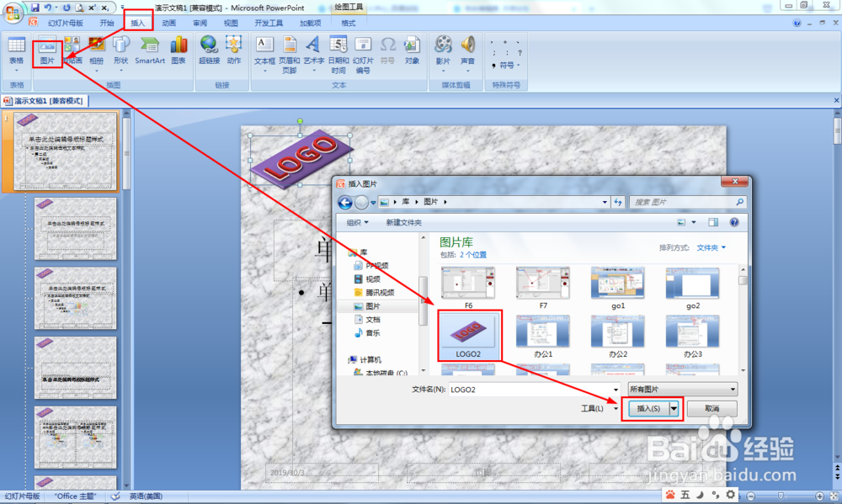This screenshot has width=842, height=504.
Task: Select Pictures (图片) in navigation tree
Action: [x=367, y=306]
